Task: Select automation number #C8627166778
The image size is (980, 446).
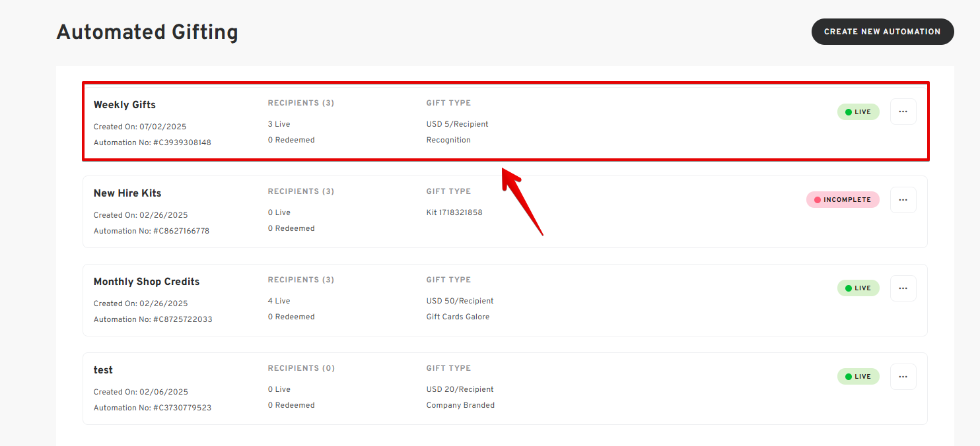Action: (182, 231)
